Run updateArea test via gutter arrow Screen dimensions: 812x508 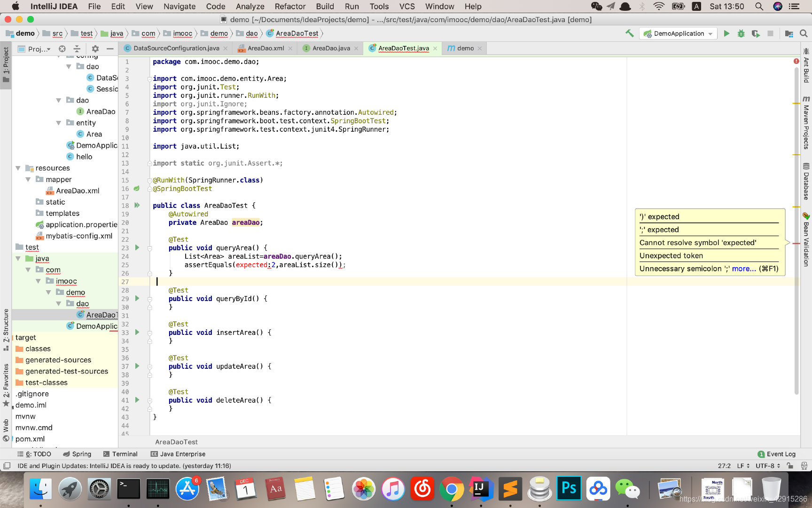137,366
